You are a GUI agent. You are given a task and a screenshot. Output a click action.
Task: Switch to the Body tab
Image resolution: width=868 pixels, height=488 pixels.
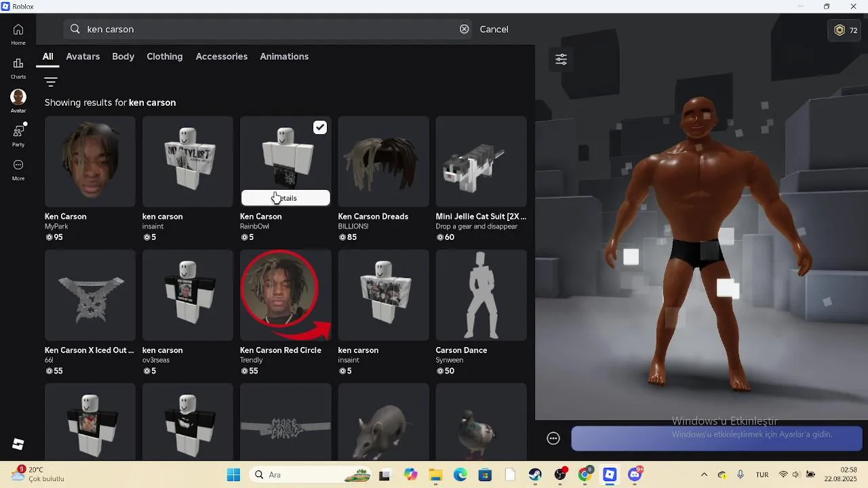123,56
